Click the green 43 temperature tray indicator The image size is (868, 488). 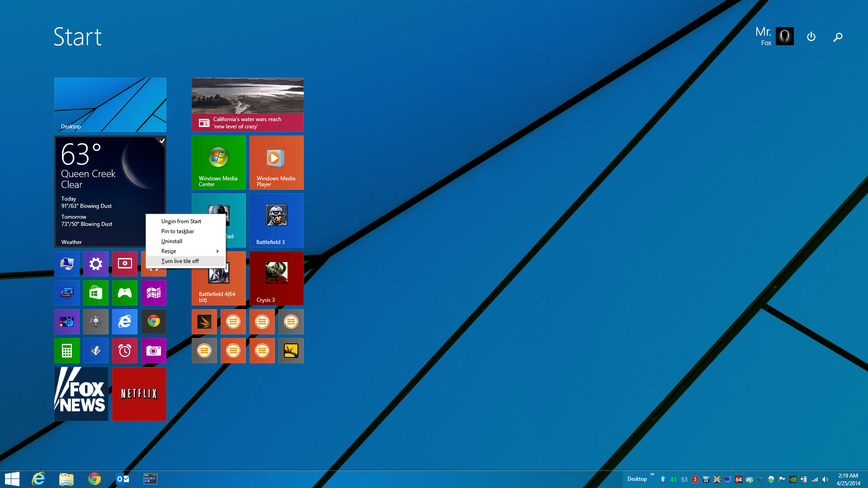coord(674,479)
